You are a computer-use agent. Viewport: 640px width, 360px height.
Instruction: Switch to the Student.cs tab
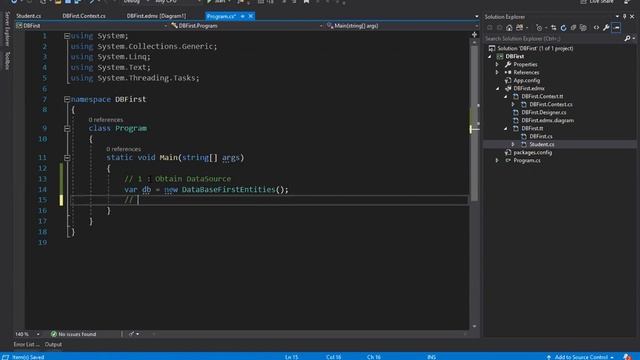pyautogui.click(x=29, y=16)
